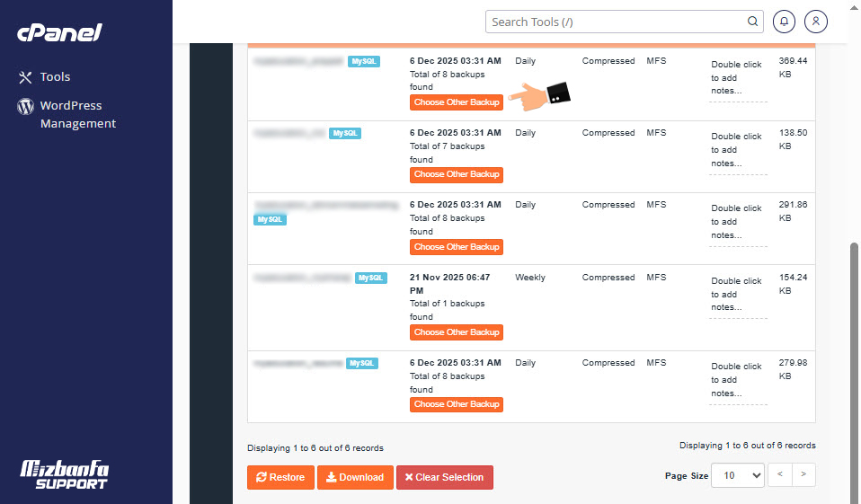
Task: Go to the next records page
Action: tap(803, 475)
